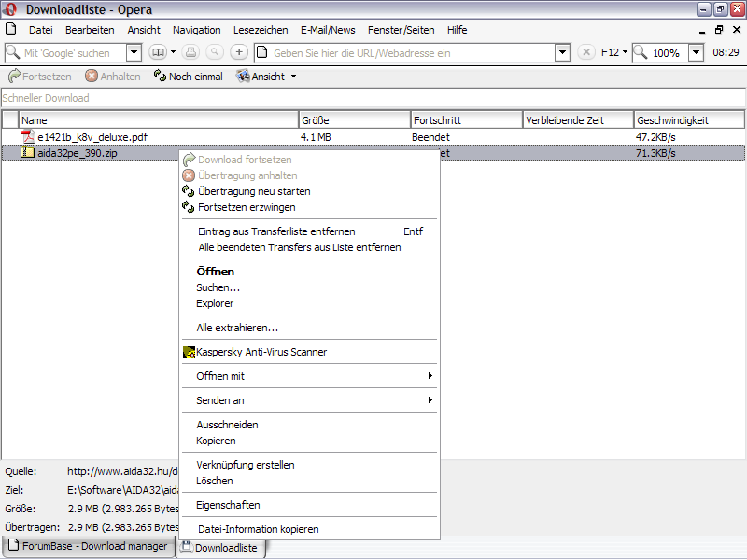Click the Opera logo in title bar
Image resolution: width=747 pixels, height=560 pixels.
tap(10, 9)
